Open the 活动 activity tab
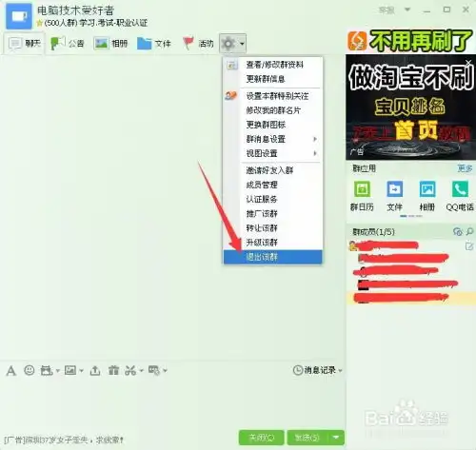Viewport: 476px width, 450px height. (x=198, y=43)
